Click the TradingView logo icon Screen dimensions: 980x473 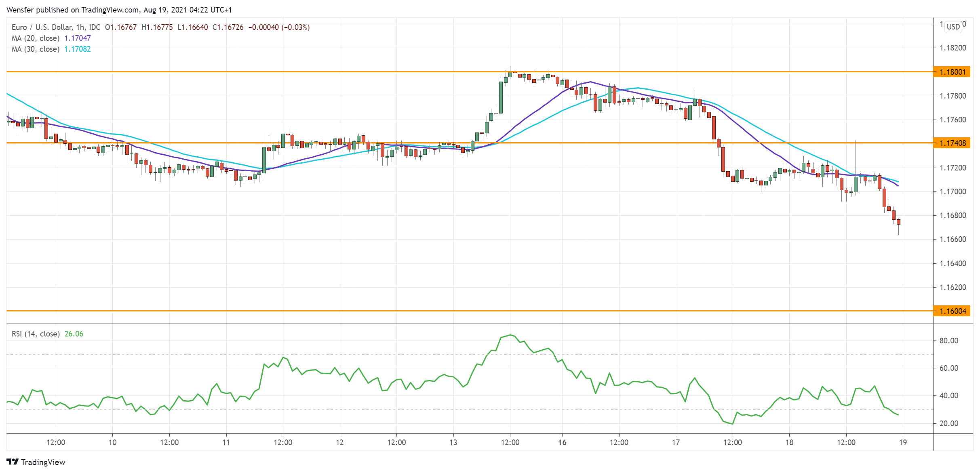coord(12,462)
